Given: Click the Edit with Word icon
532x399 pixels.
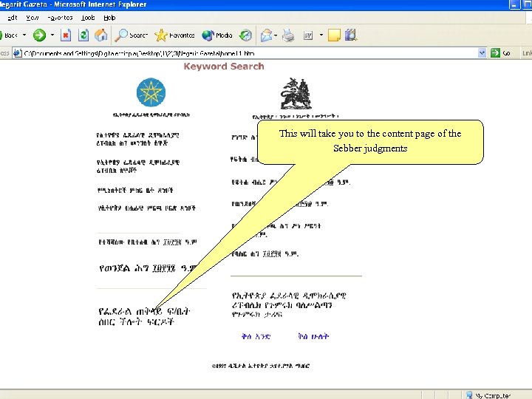Looking at the screenshot, I should click(x=308, y=35).
